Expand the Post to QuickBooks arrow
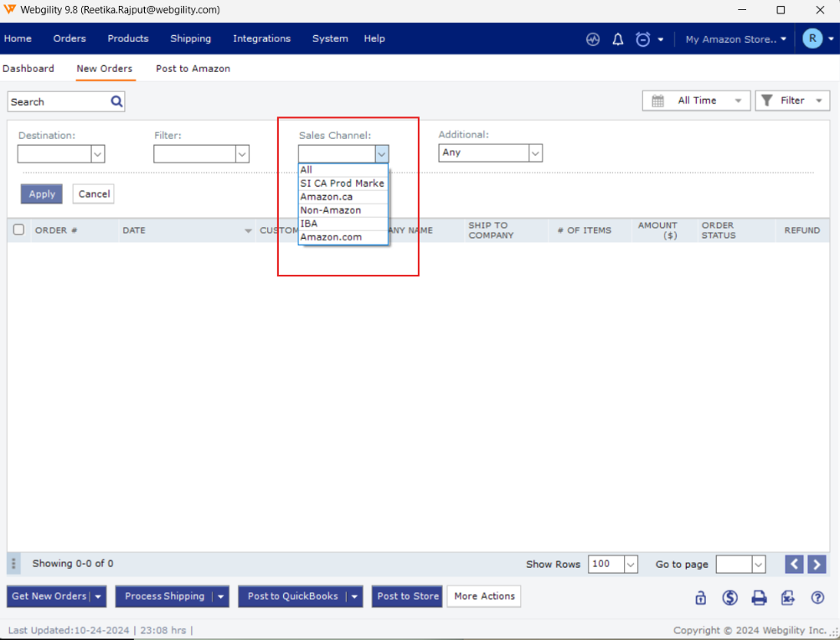Screen dimensions: 840x640 click(354, 596)
